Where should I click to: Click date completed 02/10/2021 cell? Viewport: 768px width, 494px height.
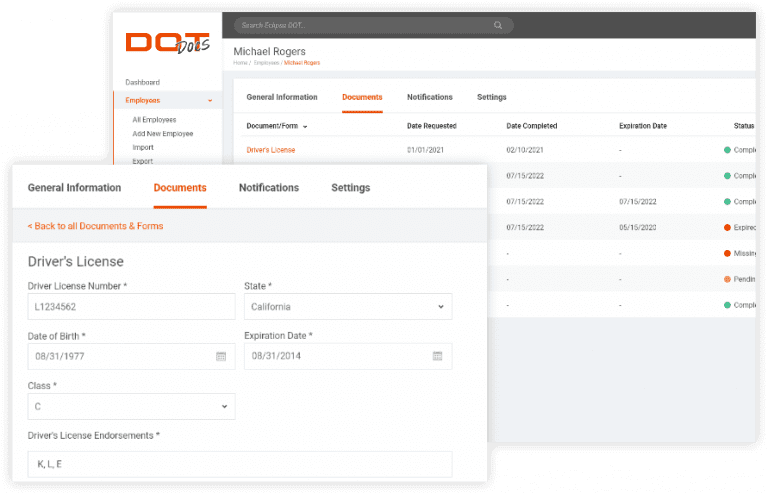coord(525,150)
